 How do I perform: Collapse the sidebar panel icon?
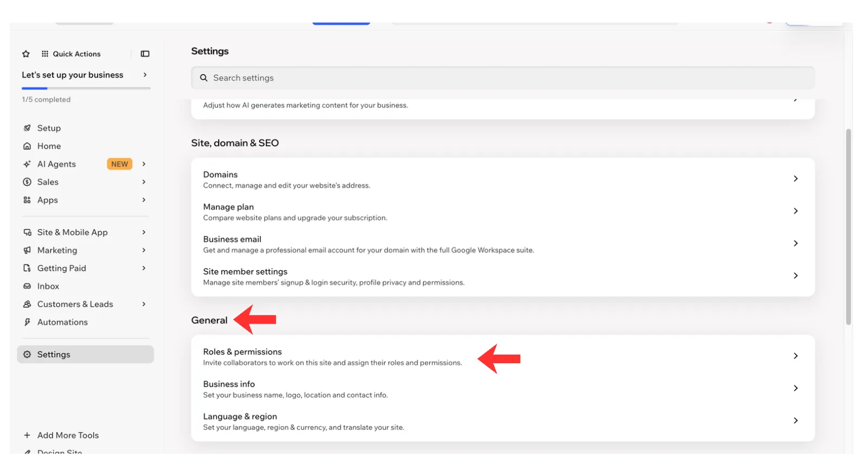pyautogui.click(x=145, y=54)
